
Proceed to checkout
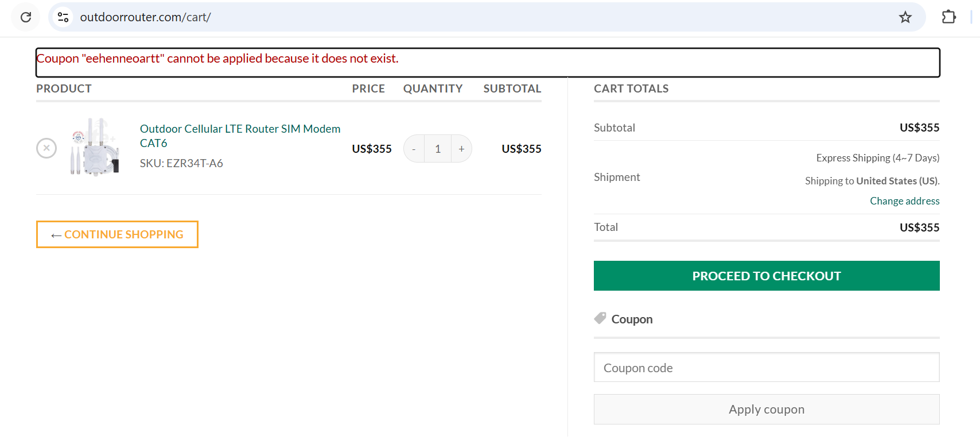767,276
